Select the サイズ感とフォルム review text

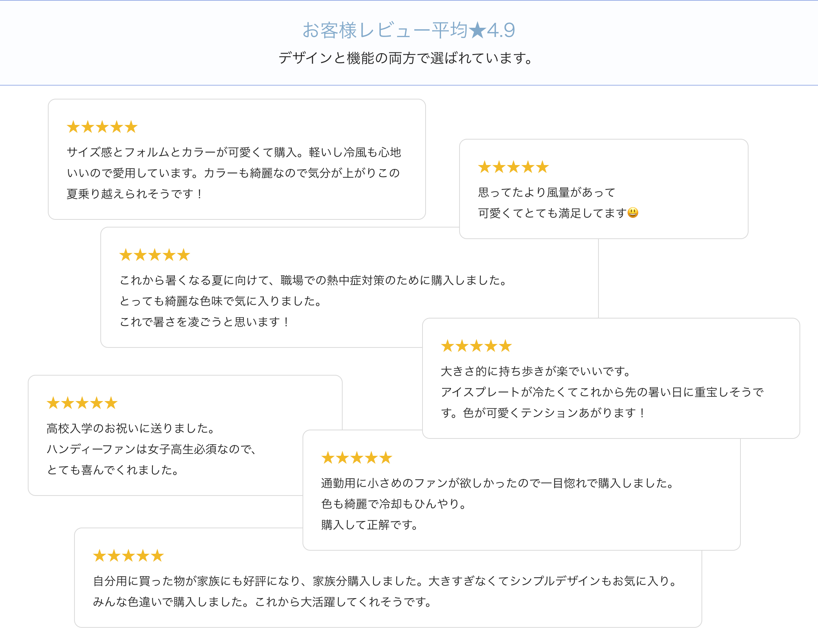click(x=234, y=173)
